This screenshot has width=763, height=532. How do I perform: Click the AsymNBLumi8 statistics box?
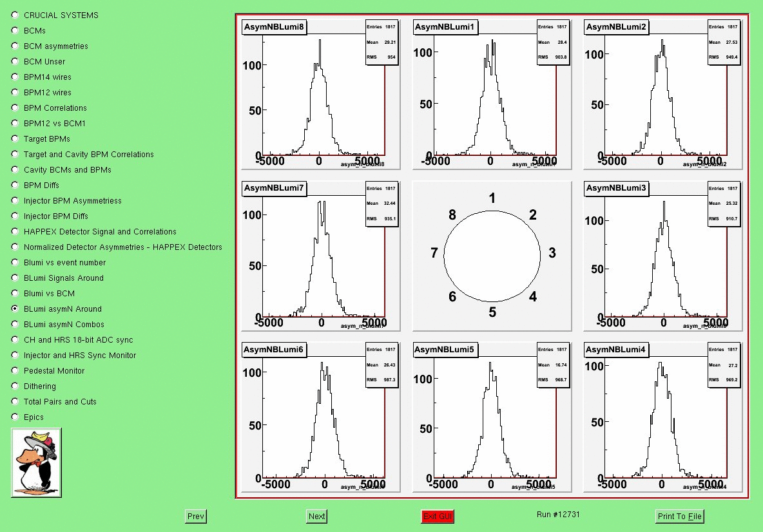[x=381, y=43]
